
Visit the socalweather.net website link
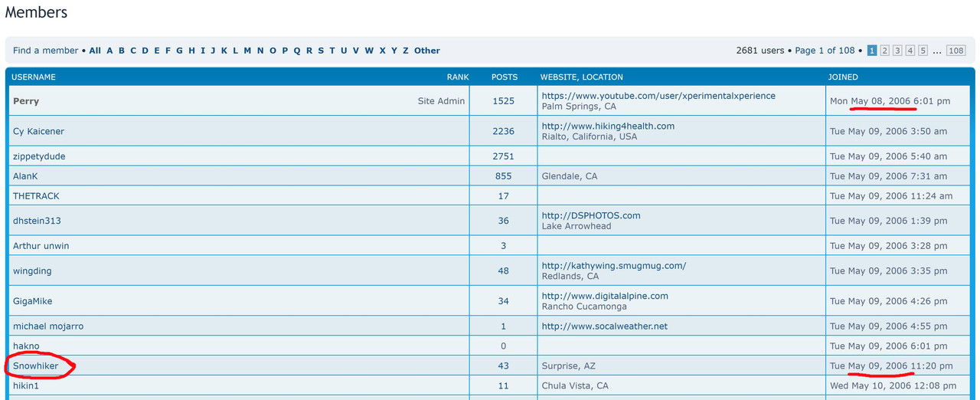(605, 326)
